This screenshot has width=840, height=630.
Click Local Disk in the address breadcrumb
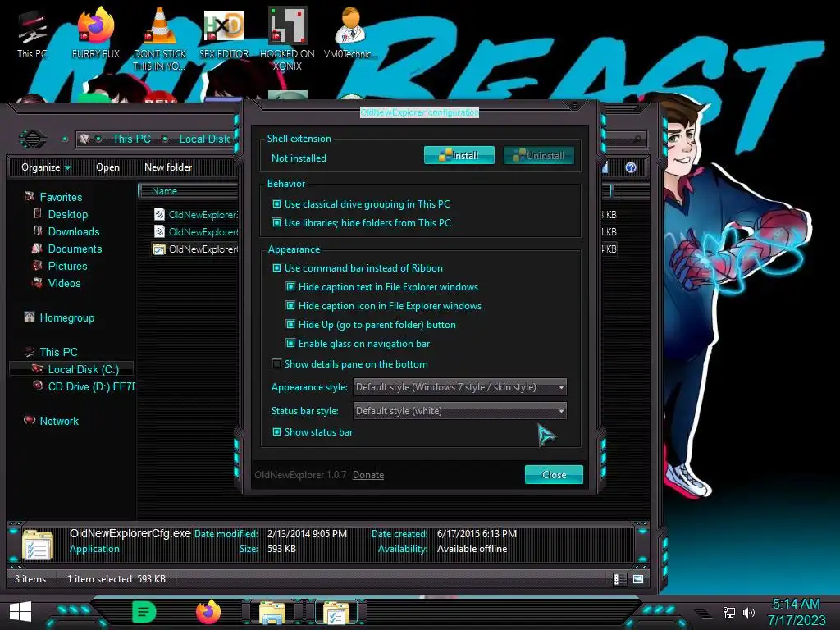204,139
